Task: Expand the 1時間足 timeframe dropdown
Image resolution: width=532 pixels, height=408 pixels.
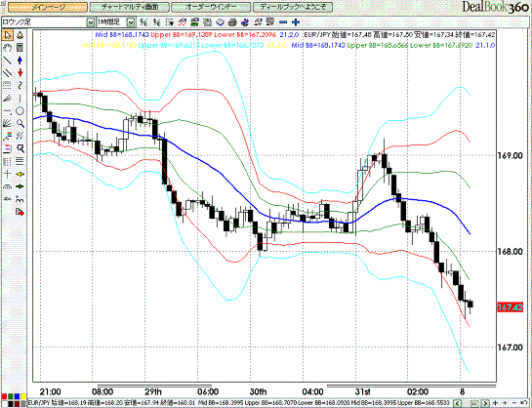Action: 131,22
